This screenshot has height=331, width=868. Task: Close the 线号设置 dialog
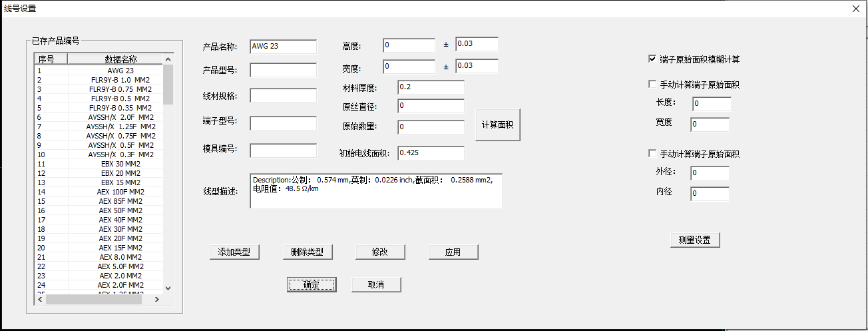[856, 9]
